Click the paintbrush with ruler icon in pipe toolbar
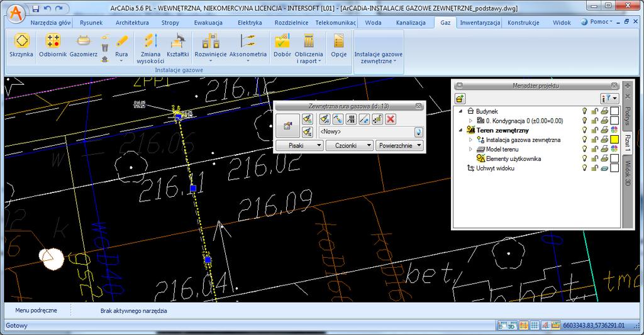 tap(325, 119)
